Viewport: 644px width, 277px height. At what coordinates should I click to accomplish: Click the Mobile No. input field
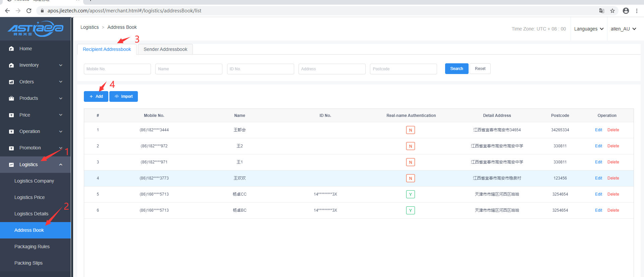pyautogui.click(x=117, y=69)
